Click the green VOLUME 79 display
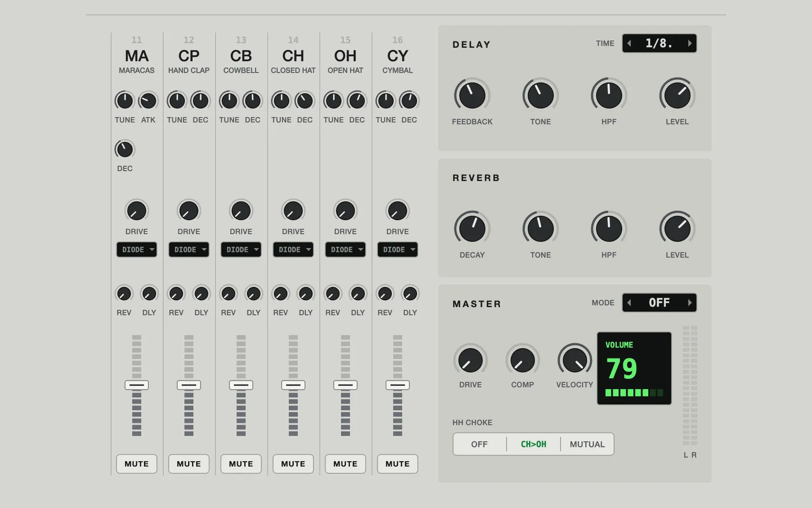The image size is (812, 508). (634, 368)
